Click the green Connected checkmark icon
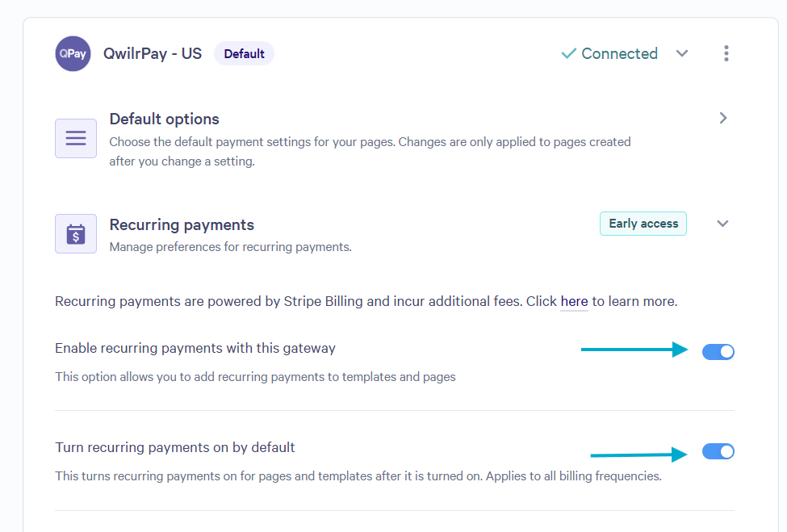 tap(569, 53)
